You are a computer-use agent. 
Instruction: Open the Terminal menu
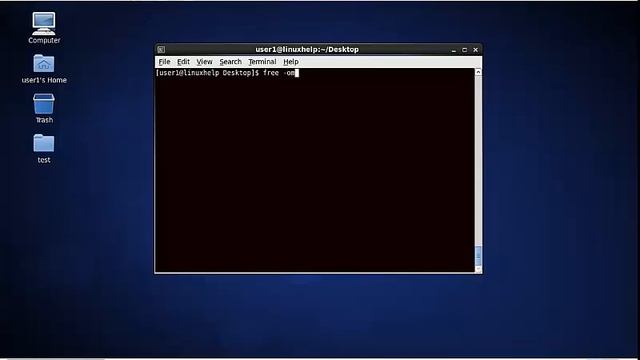[262, 62]
